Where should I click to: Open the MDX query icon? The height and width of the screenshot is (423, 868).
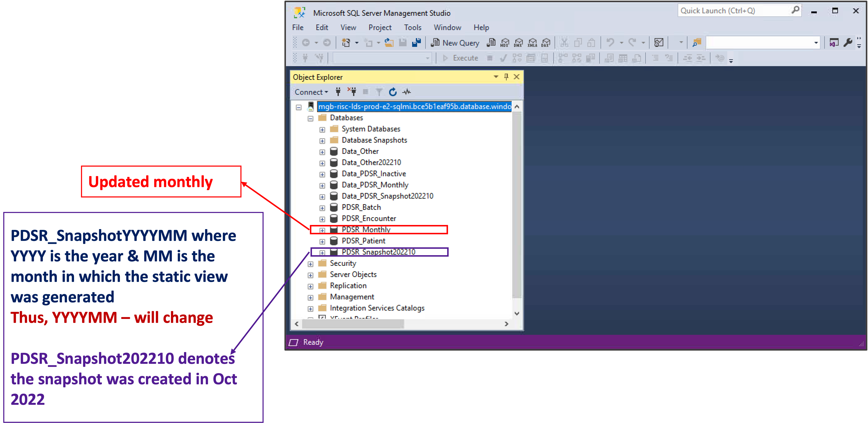pyautogui.click(x=505, y=43)
